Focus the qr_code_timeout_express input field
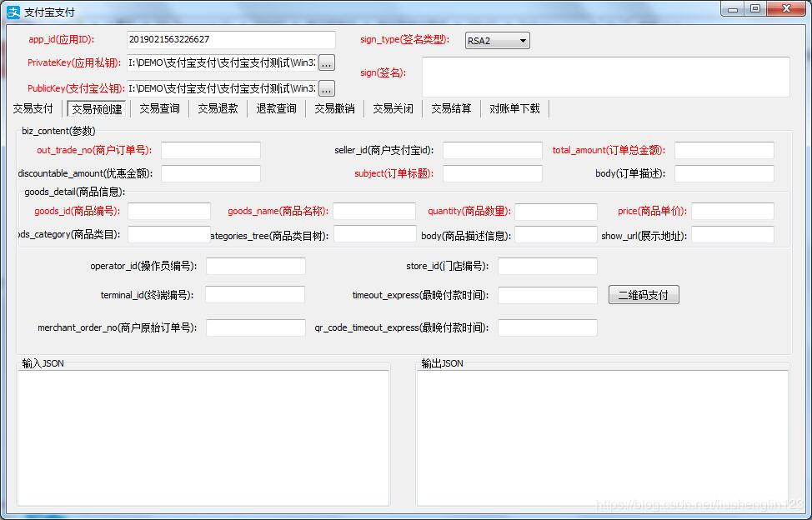 point(548,327)
